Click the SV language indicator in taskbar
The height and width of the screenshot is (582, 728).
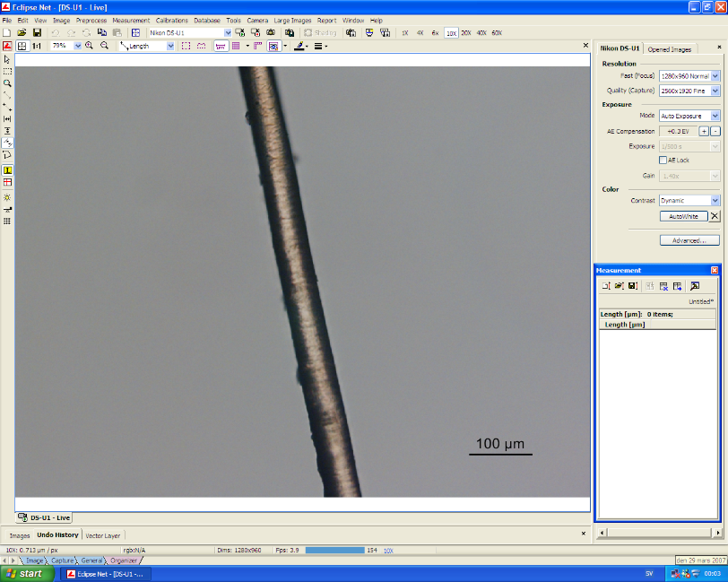click(x=649, y=574)
